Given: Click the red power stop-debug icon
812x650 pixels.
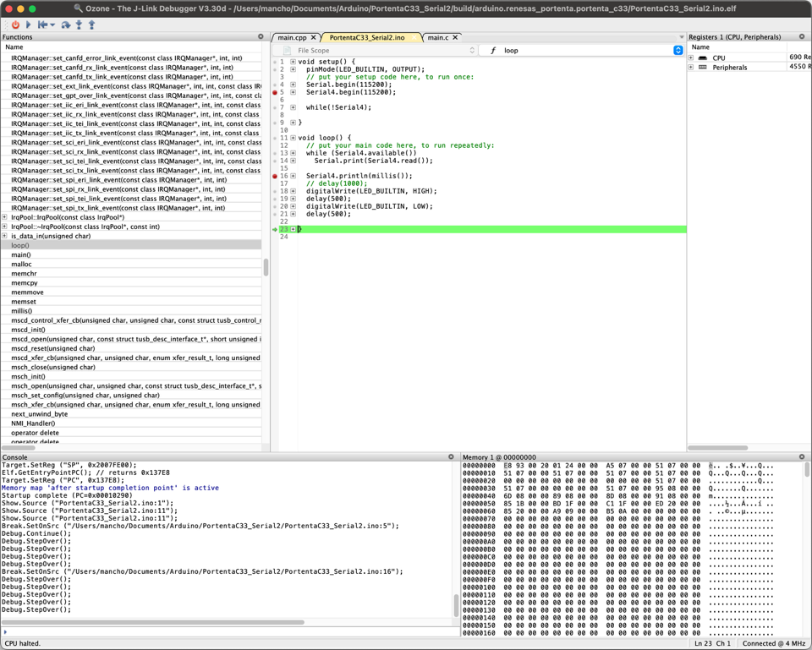Looking at the screenshot, I should [15, 25].
